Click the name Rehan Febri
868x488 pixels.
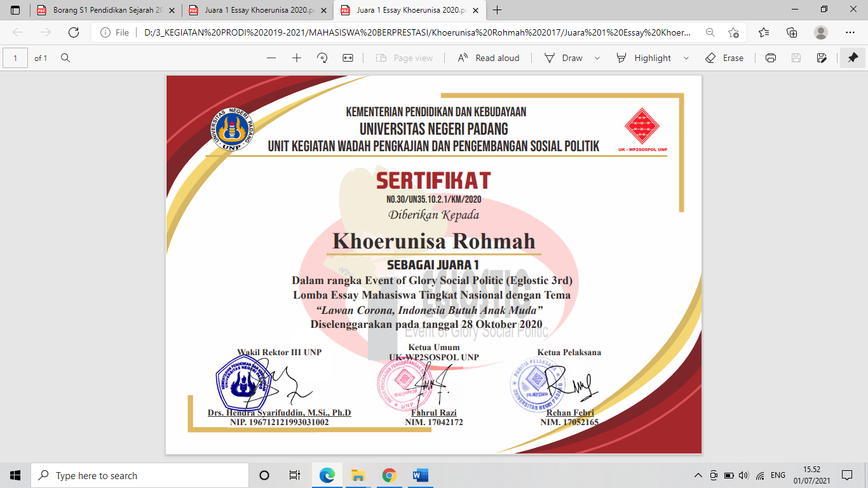(570, 413)
